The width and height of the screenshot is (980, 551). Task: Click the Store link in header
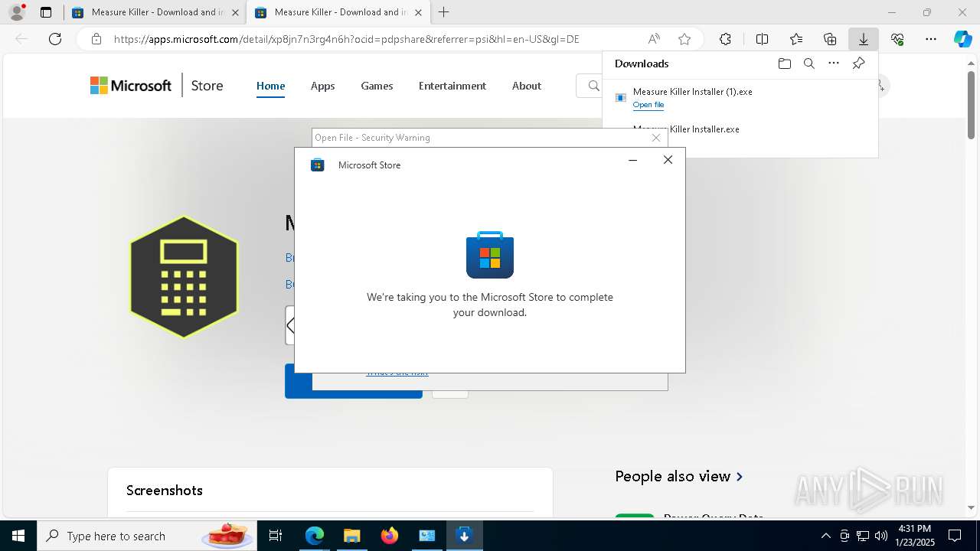coord(207,86)
